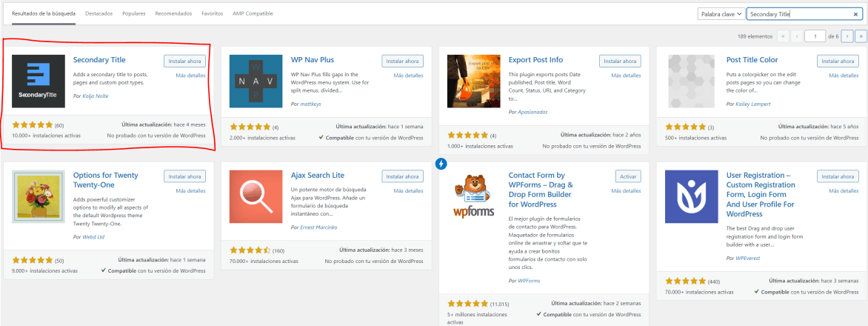
Task: Click '5+ millones instalaciones activas' text
Action: (477, 319)
